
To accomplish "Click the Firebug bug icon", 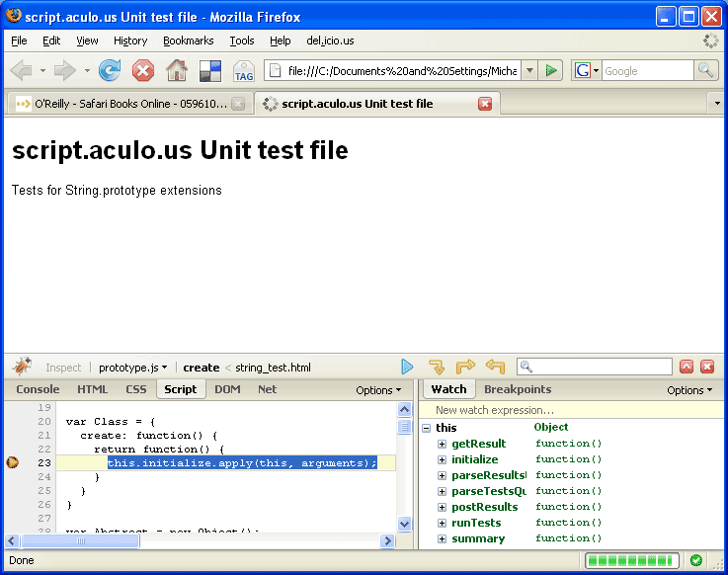I will click(22, 367).
